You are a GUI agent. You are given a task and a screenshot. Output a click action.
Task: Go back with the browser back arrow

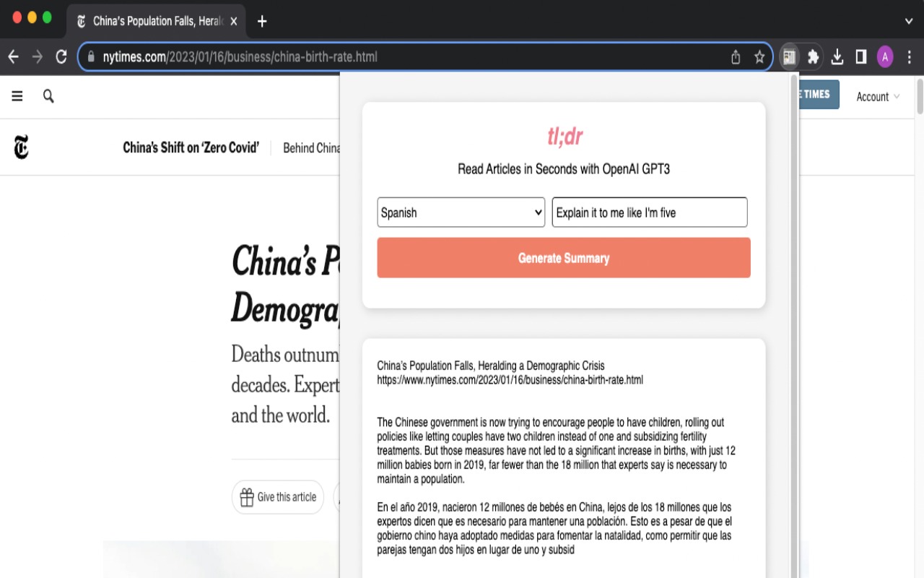(14, 57)
